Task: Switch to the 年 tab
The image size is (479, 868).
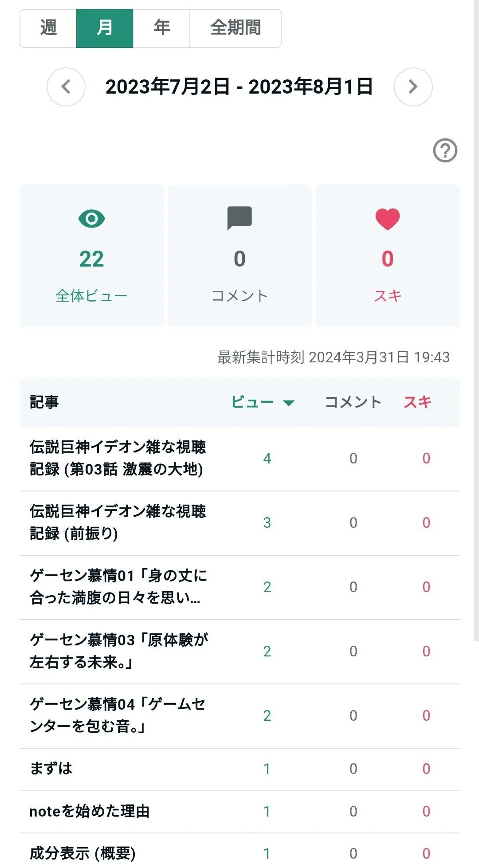Action: [x=161, y=28]
